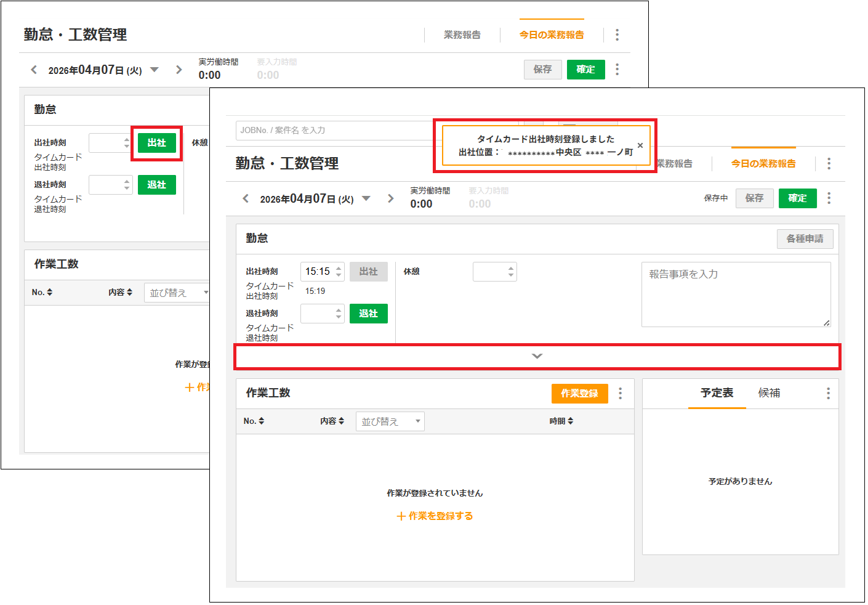Click 保存 button in front window
The width and height of the screenshot is (868, 605).
click(x=755, y=198)
